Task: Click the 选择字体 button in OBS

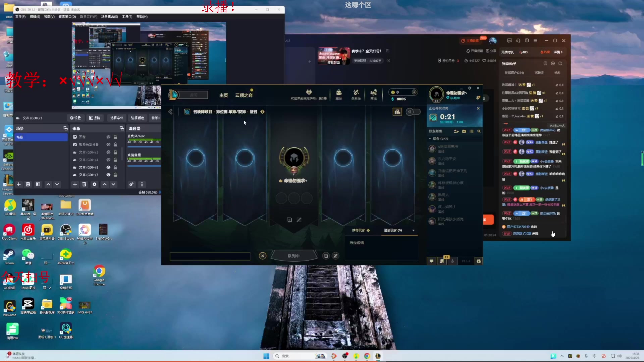Action: 117,118
